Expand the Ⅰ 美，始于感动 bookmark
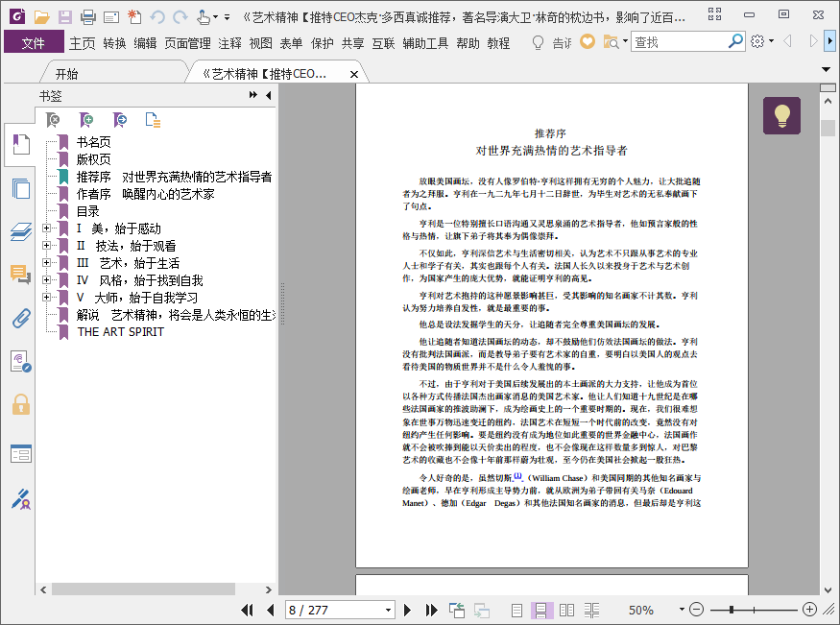Image resolution: width=840 pixels, height=625 pixels. coord(47,228)
